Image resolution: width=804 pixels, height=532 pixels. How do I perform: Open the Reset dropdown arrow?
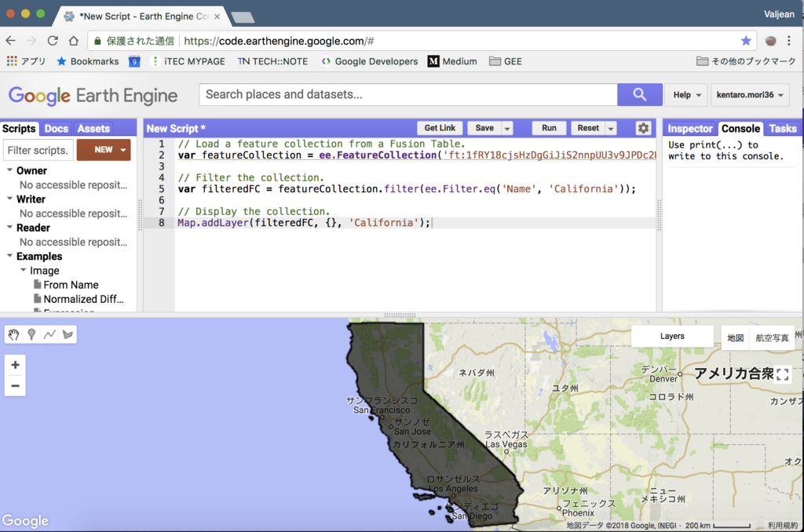tap(611, 128)
